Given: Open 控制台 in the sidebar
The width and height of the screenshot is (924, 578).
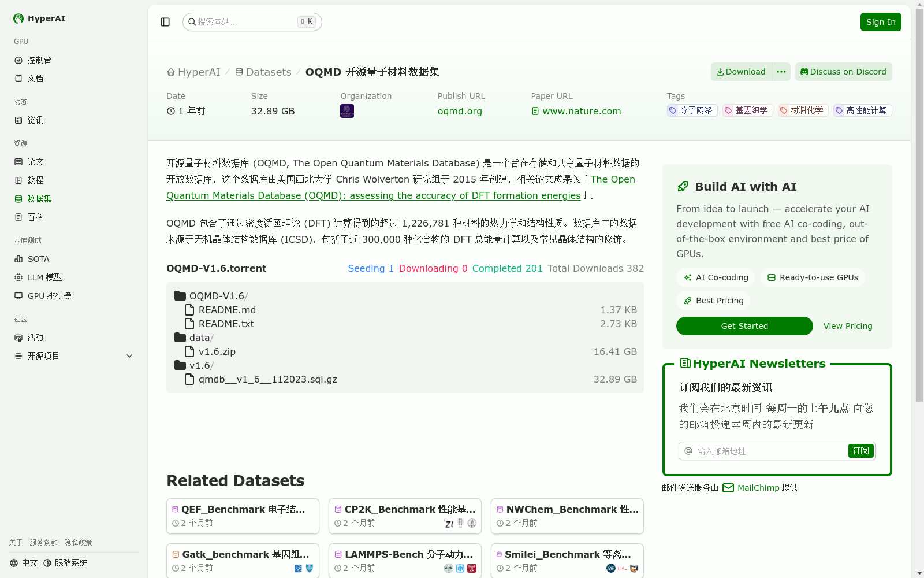Looking at the screenshot, I should pyautogui.click(x=39, y=60).
